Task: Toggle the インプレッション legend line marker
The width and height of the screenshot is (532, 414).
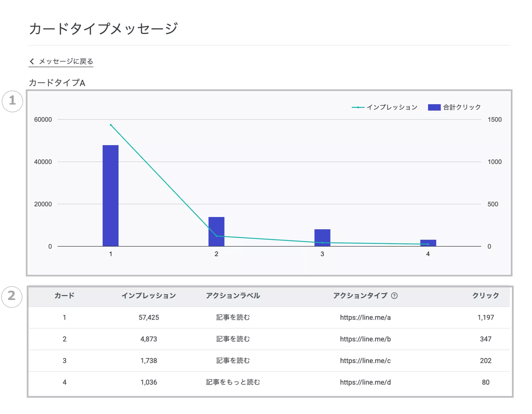Action: (x=358, y=107)
